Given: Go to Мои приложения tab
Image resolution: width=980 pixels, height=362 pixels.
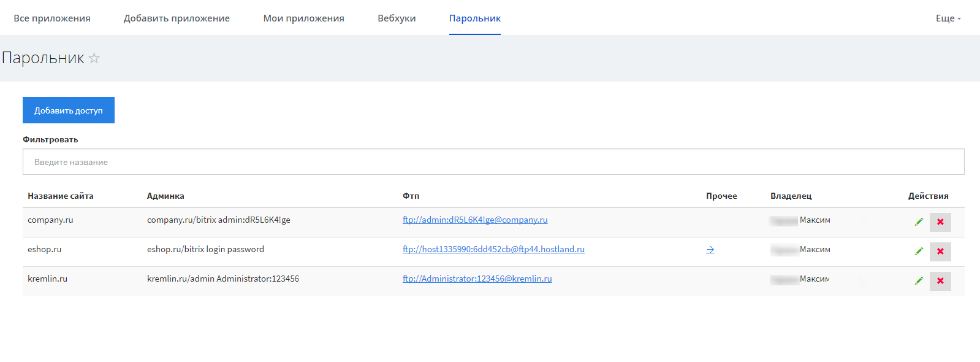Looking at the screenshot, I should tap(303, 18).
